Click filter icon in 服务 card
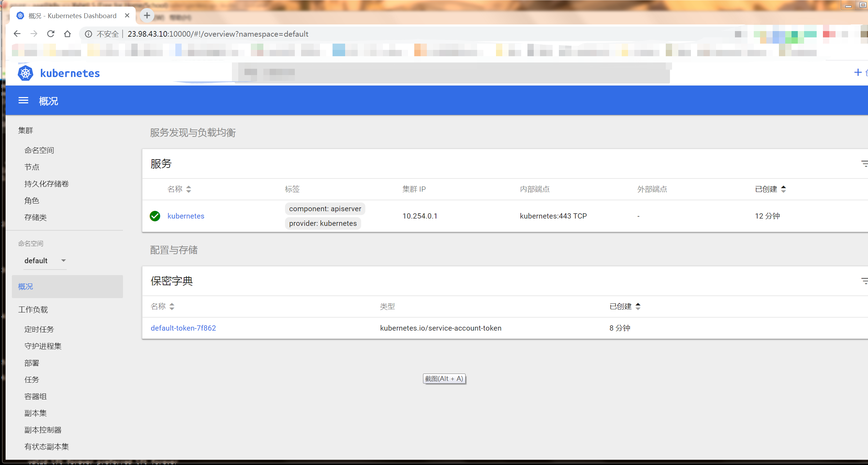The image size is (868, 465). [x=864, y=164]
